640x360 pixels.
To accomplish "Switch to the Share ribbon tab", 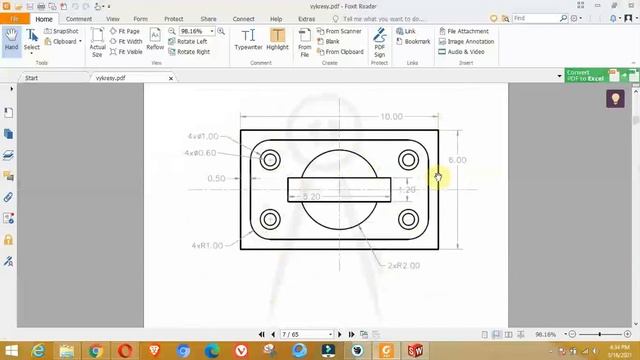I will point(208,19).
